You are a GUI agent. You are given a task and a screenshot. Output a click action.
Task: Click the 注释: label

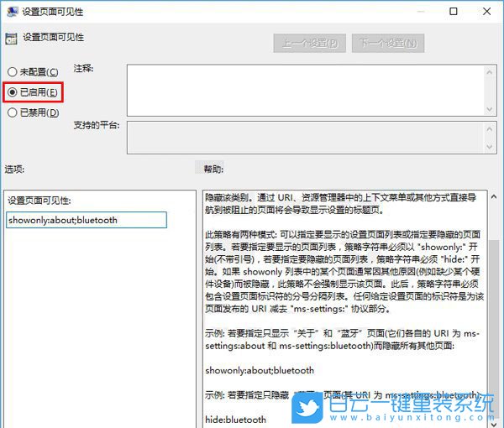coord(83,68)
